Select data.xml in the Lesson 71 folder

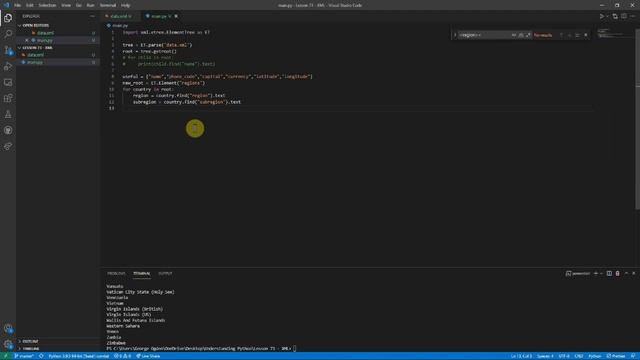(57, 55)
